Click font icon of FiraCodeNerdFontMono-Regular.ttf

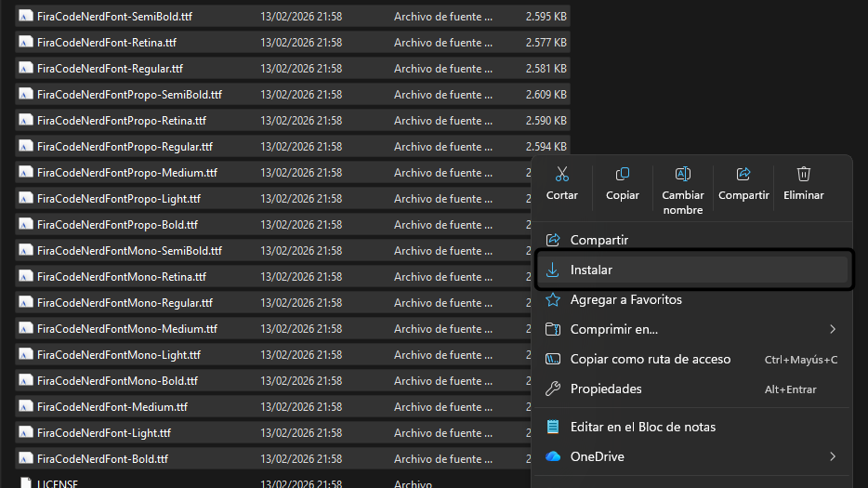[25, 302]
